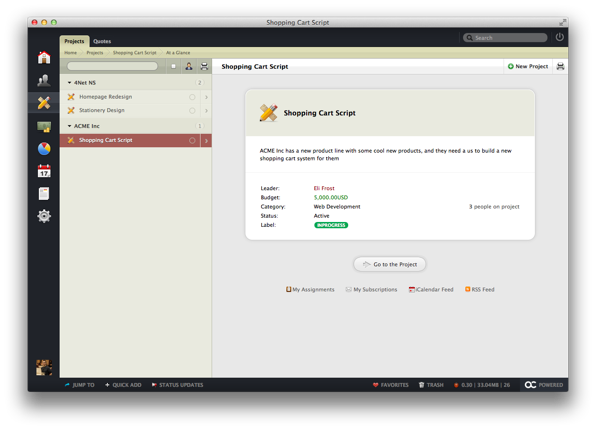Click Go to the Project button

[x=390, y=264]
